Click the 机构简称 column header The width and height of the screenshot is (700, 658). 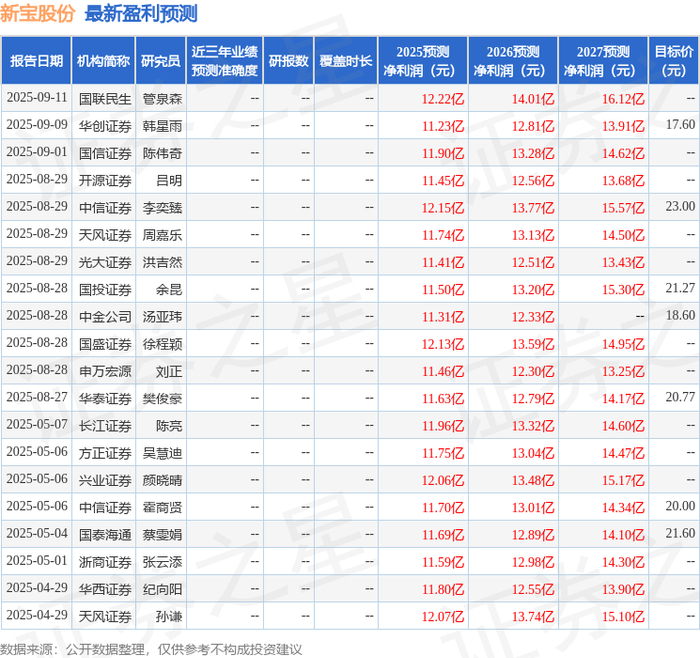click(104, 61)
